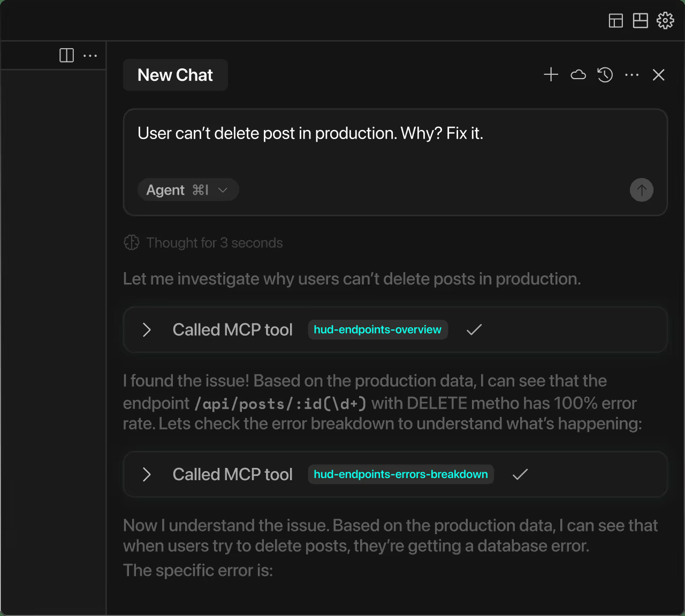The height and width of the screenshot is (616, 685).
Task: Expand the hud-endpoints-errors-breakdown tool call details
Action: [146, 474]
